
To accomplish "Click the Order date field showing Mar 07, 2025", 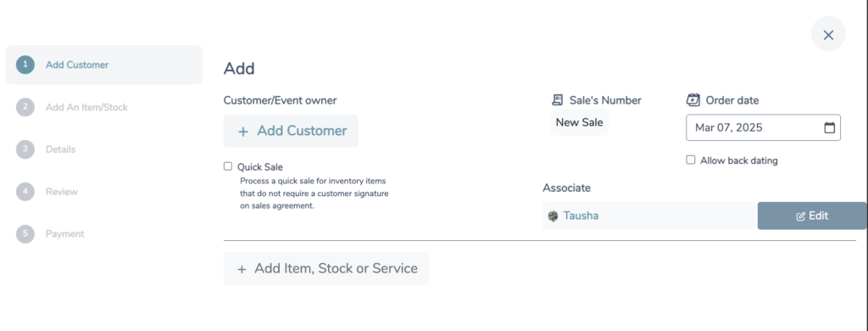I will pos(764,127).
